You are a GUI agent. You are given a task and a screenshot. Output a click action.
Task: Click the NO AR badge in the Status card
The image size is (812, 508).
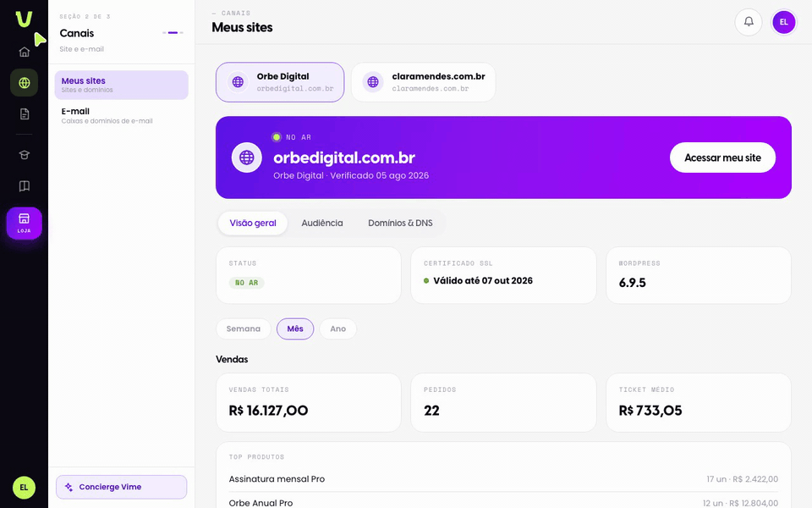246,283
